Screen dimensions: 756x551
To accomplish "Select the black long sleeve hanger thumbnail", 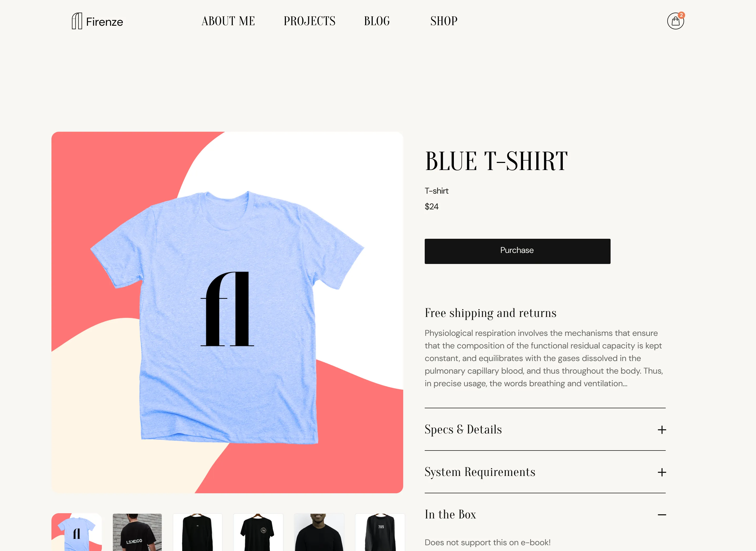I will point(197,532).
